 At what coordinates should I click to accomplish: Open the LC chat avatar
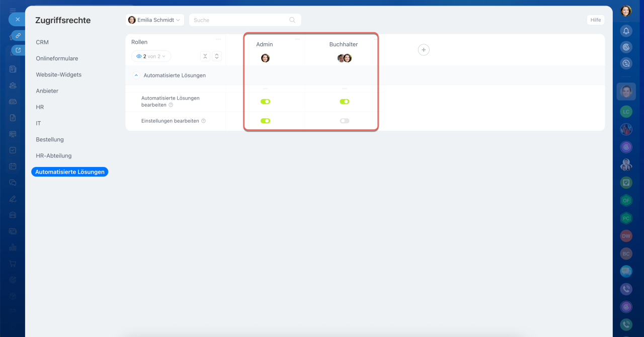click(626, 112)
